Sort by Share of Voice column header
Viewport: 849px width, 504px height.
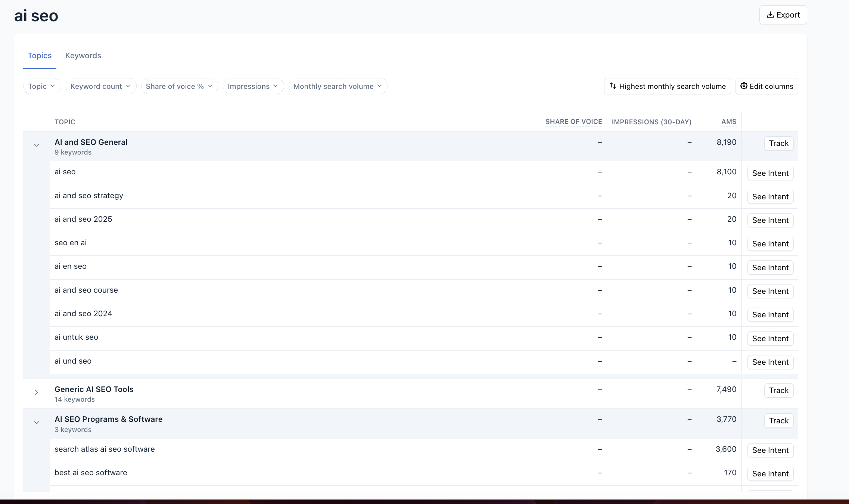(573, 122)
